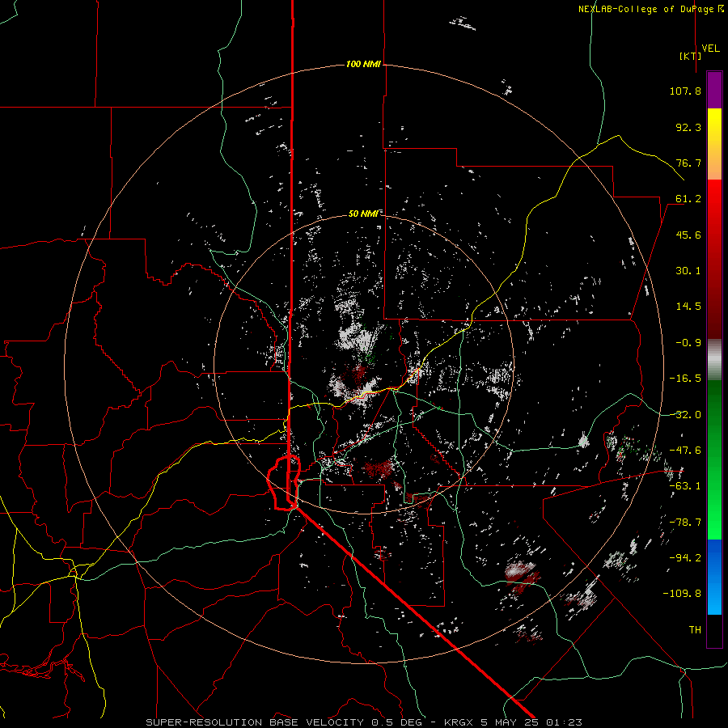Click the 92.3 velocity scale value

coord(688,127)
